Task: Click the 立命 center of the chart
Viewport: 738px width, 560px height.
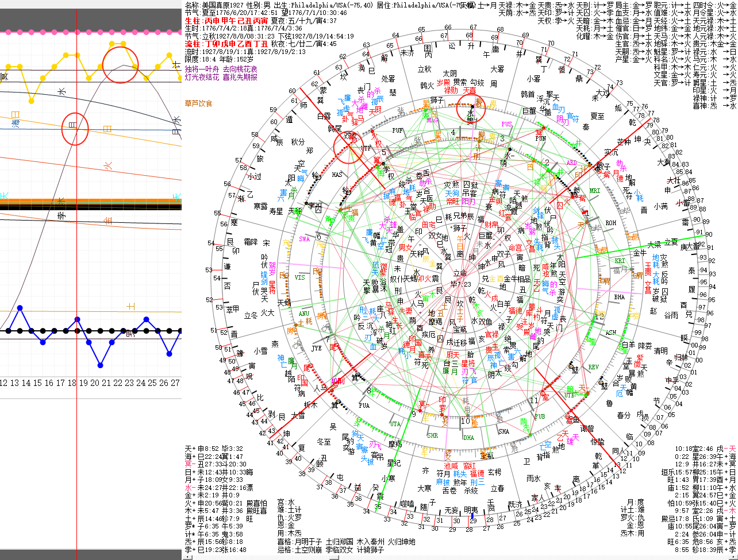Action: click(x=460, y=274)
